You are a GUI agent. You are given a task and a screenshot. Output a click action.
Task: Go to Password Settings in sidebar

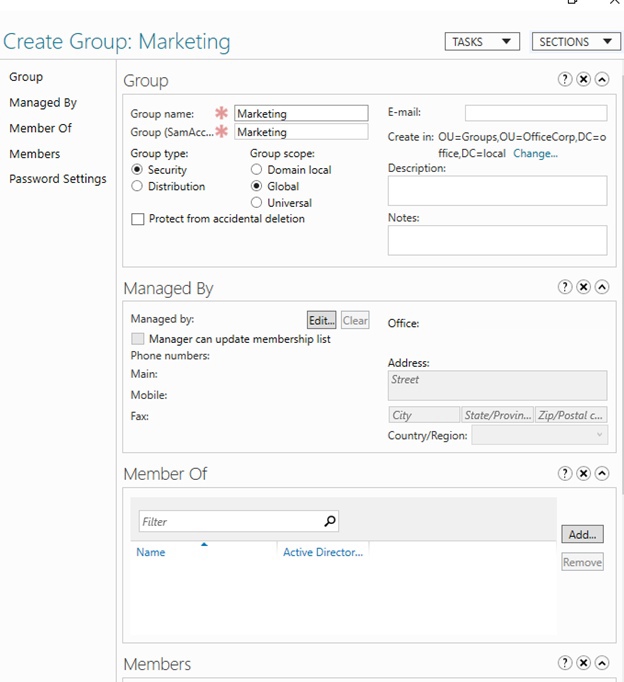[57, 179]
